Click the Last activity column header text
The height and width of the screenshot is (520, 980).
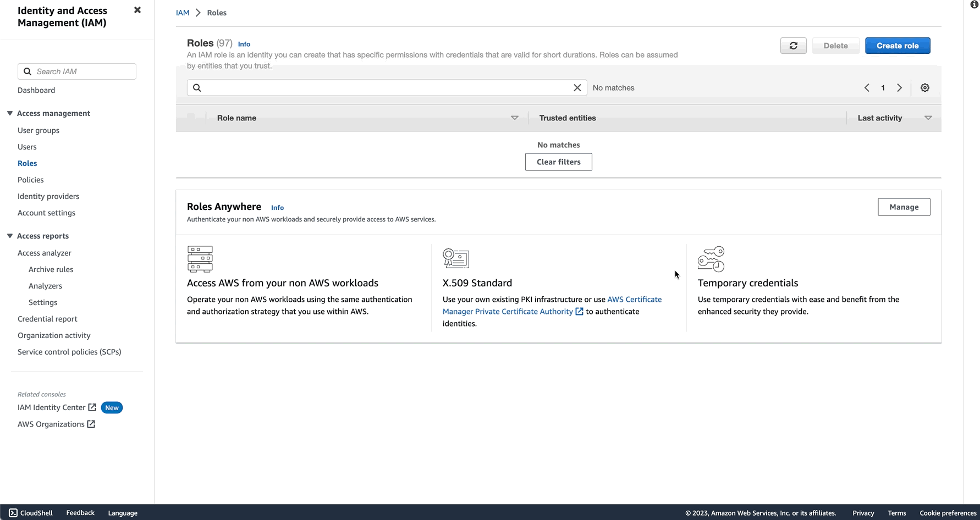[x=880, y=118]
